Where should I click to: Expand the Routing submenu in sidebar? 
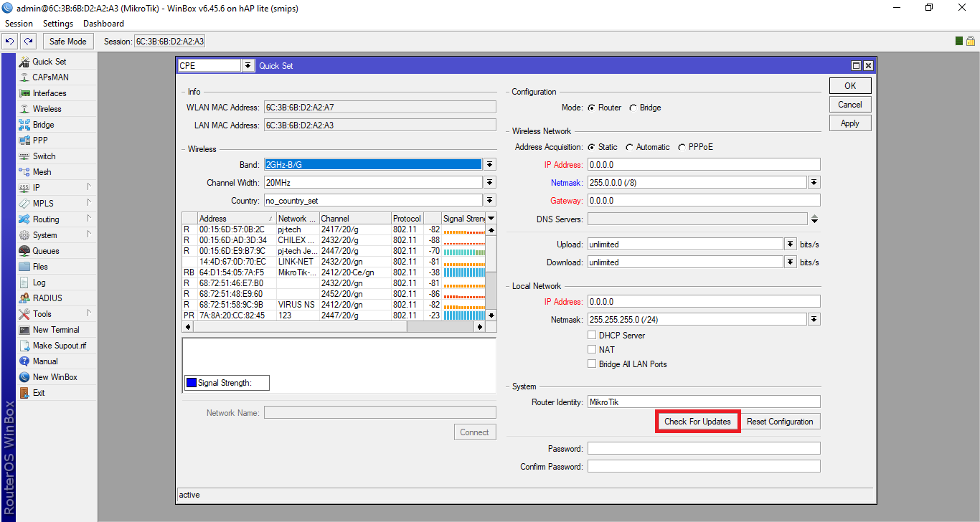click(x=90, y=219)
